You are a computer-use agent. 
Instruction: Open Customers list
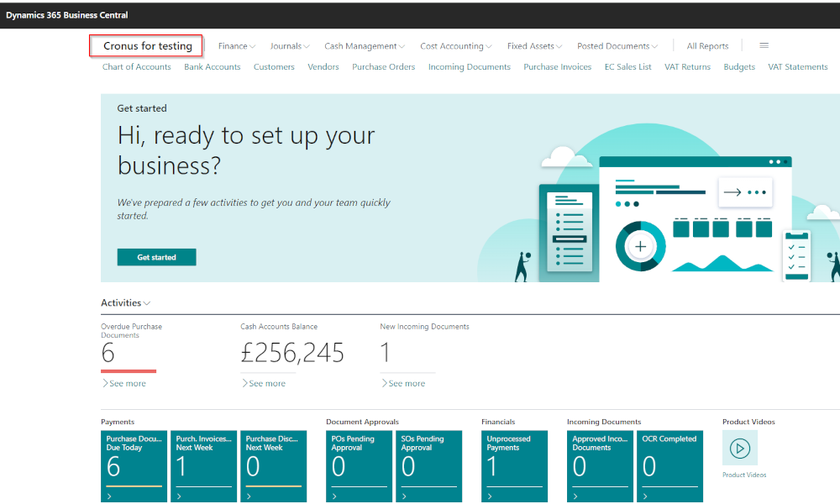pos(274,67)
